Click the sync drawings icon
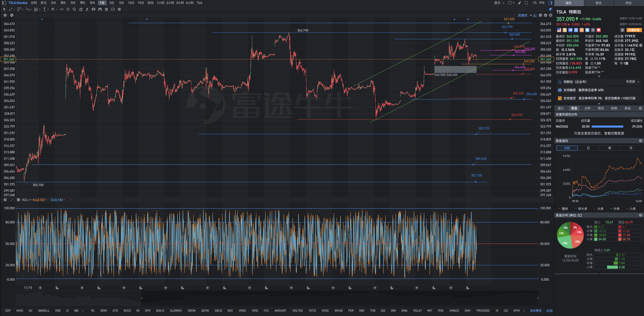The image size is (644, 316). click(113, 9)
